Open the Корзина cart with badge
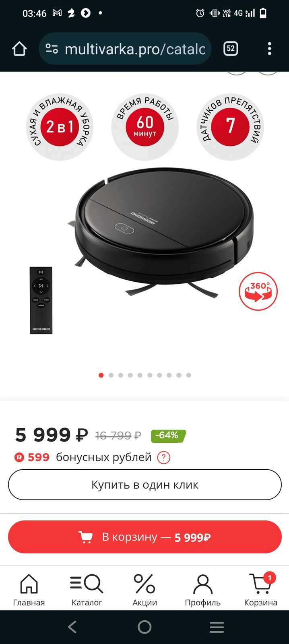This screenshot has width=289, height=644. click(x=260, y=590)
